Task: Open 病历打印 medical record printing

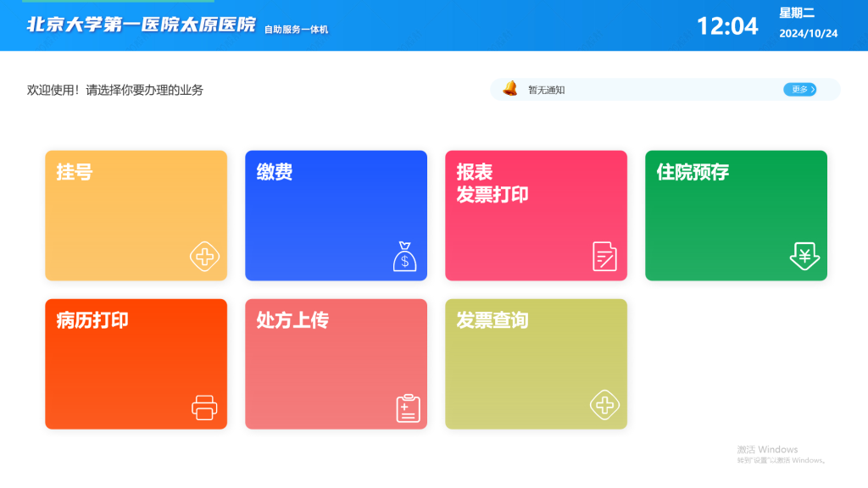Action: click(x=136, y=364)
